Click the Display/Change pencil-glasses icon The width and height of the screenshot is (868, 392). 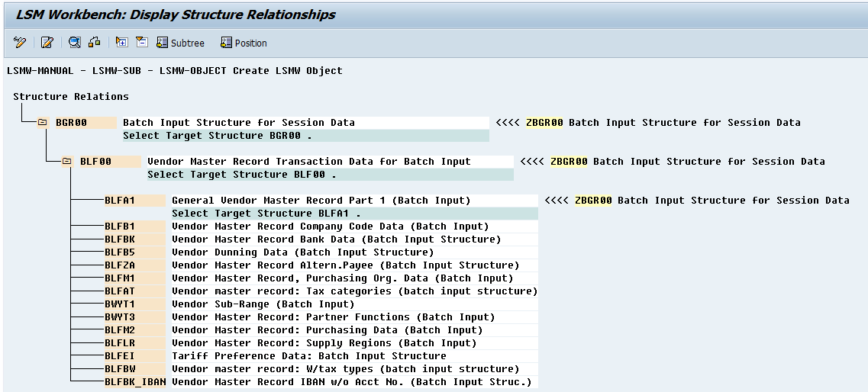coord(20,43)
